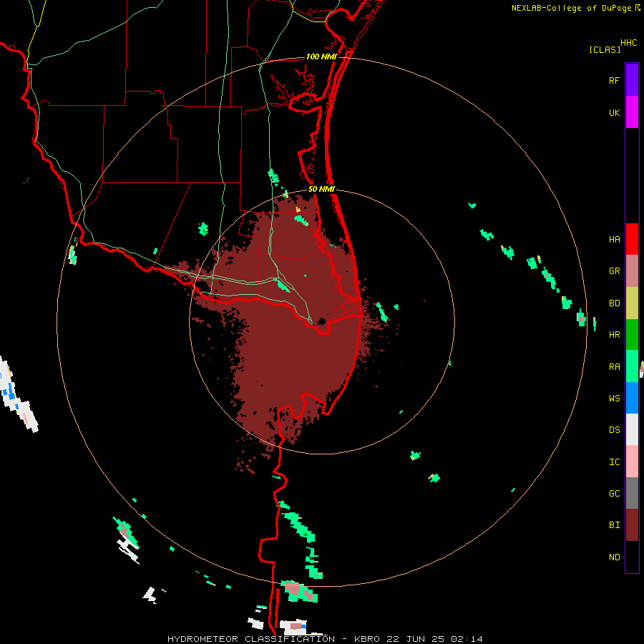The height and width of the screenshot is (644, 644).
Task: Select the WS wet snow blue swatch
Action: (632, 398)
